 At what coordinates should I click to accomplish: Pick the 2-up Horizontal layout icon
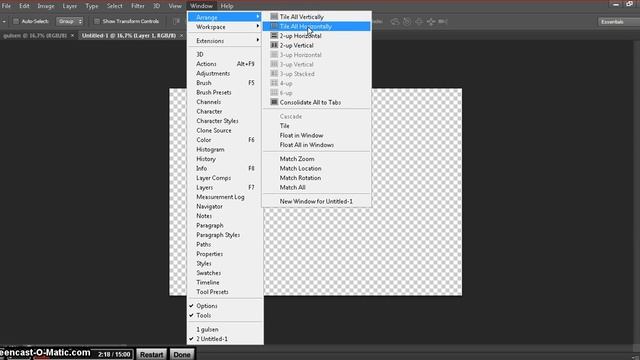[274, 36]
